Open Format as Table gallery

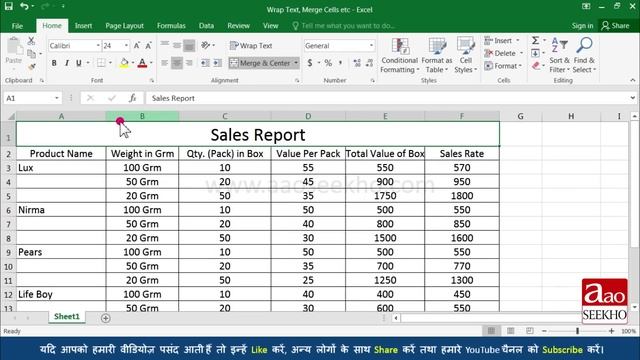(x=437, y=55)
